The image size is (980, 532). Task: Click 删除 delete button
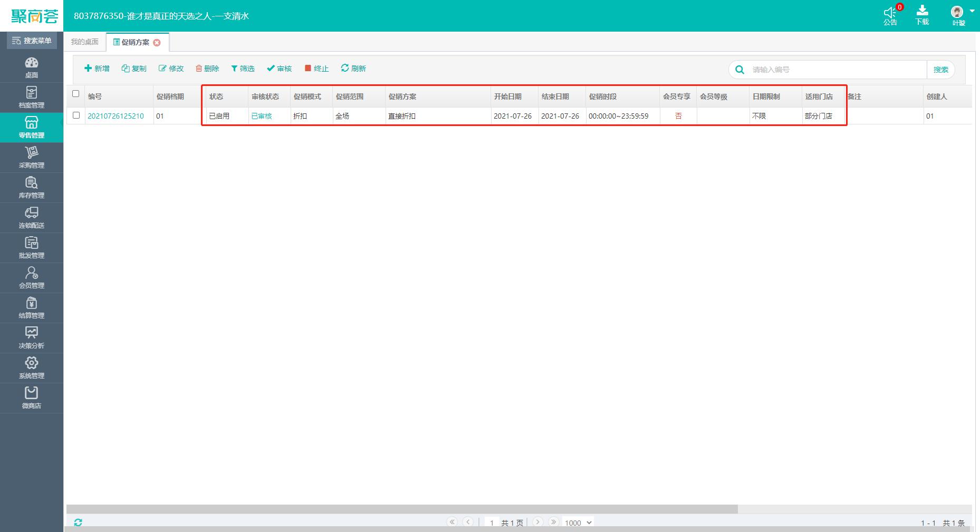click(x=207, y=69)
